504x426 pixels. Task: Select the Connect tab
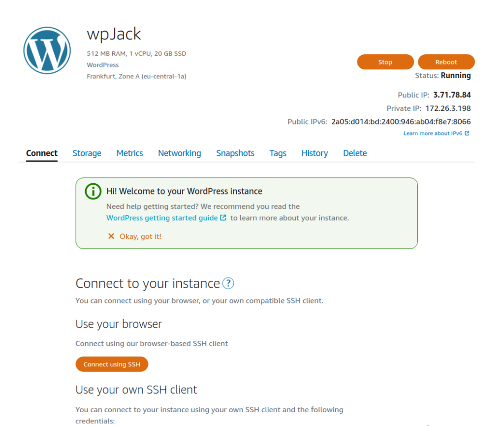pyautogui.click(x=42, y=153)
